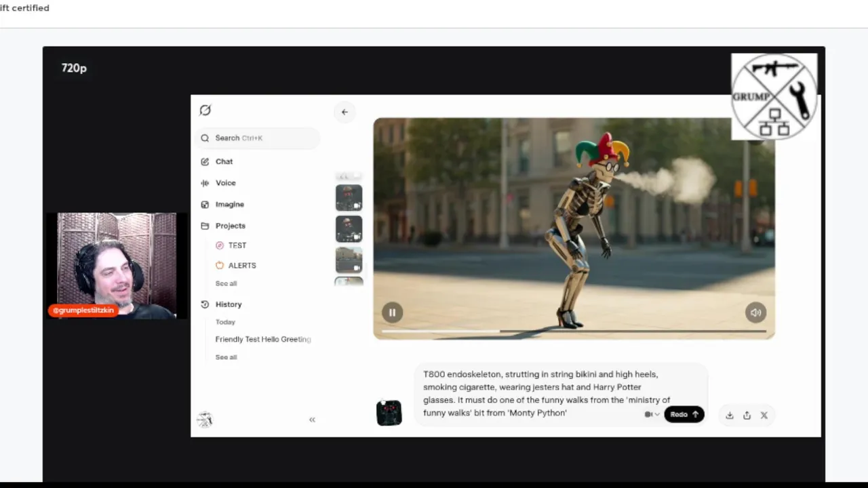Viewport: 868px width, 488px height.
Task: Click the Voice waveform icon
Action: 205,183
